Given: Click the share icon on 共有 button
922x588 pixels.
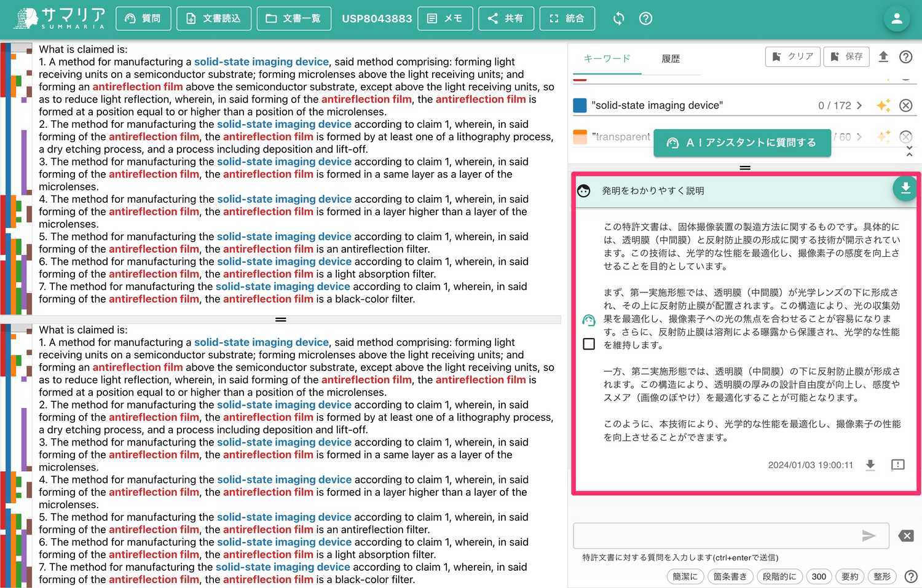Looking at the screenshot, I should point(493,18).
